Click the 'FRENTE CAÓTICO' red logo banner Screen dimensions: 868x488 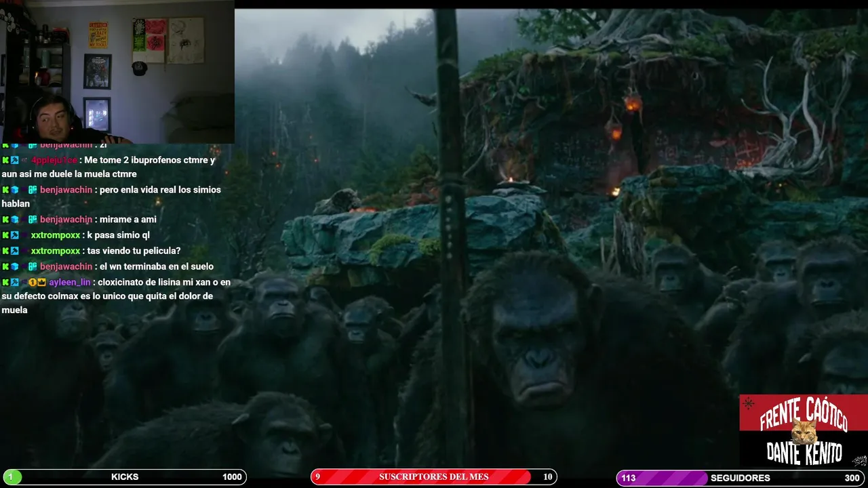click(x=804, y=413)
